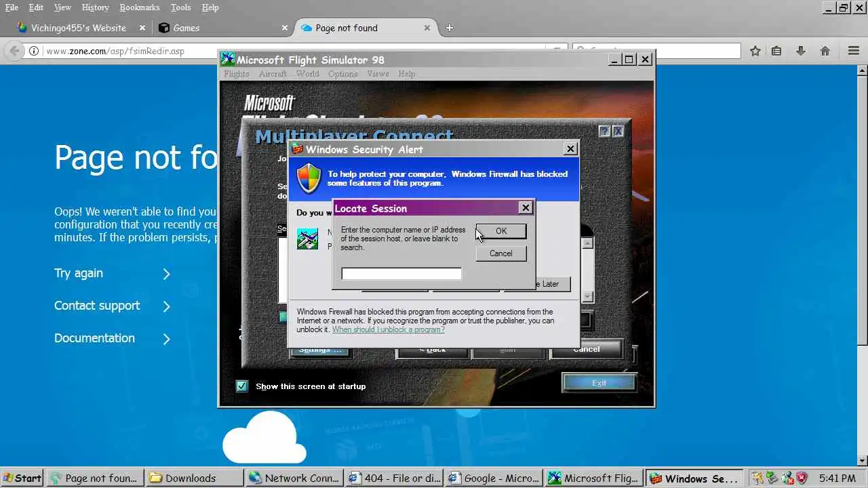Click the clock showing 5:41 PM
The image size is (868, 488).
coord(837,478)
